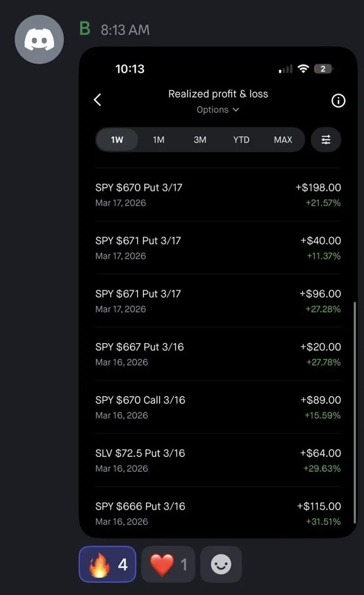Select the 1W time range
Image resolution: width=364 pixels, height=595 pixels.
(x=117, y=140)
